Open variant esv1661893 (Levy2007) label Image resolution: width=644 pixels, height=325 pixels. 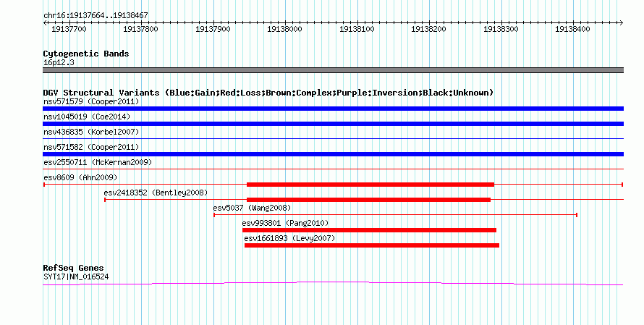point(289,238)
